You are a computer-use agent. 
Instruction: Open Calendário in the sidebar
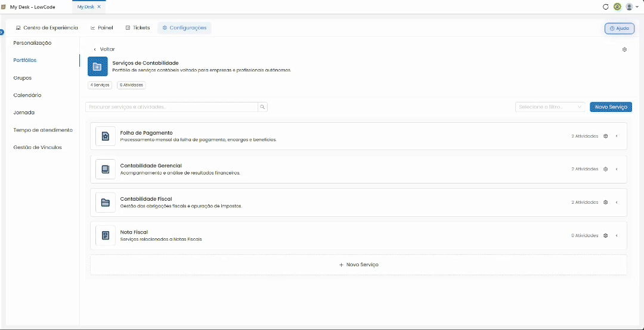point(27,95)
